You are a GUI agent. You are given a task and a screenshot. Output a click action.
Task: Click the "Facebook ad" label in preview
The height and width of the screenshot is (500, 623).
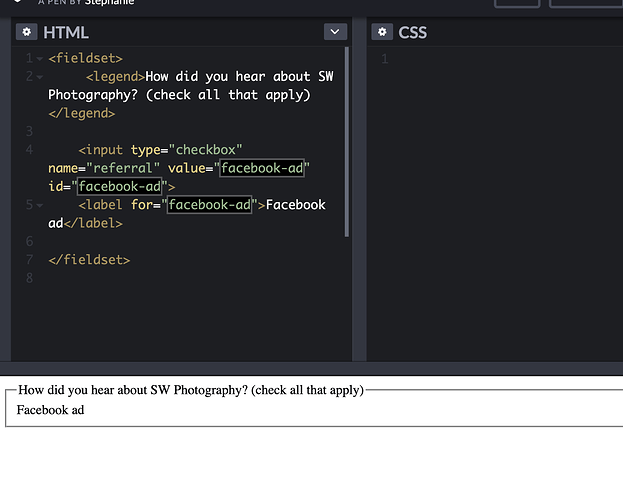(x=50, y=409)
